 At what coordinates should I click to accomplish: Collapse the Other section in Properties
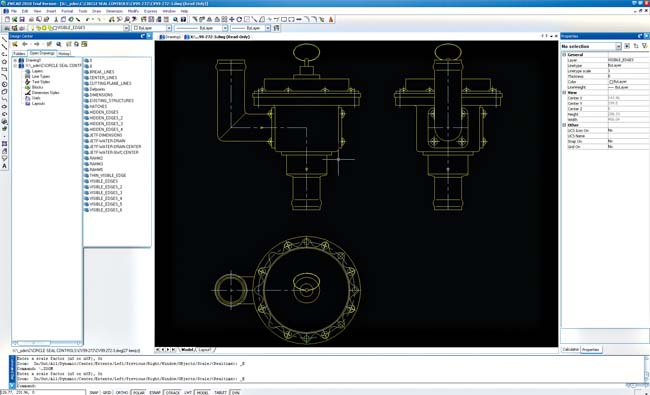click(x=564, y=125)
